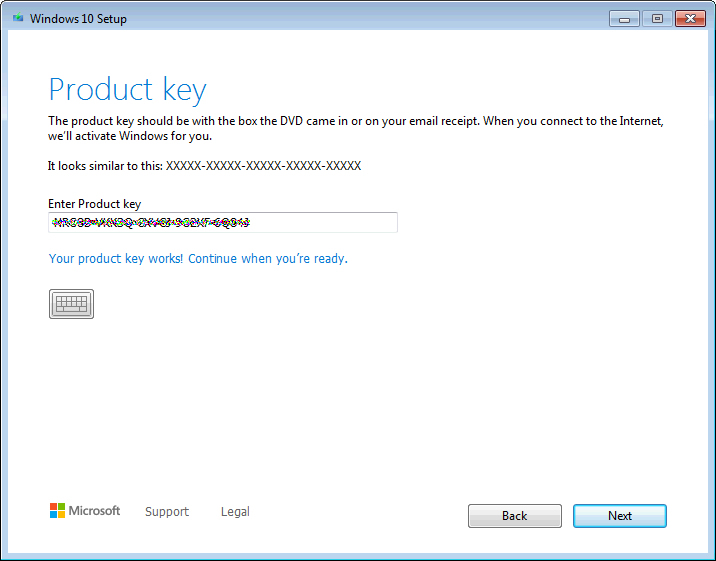Click the sample XXXXX-XXXXX key format text
Image resolution: width=716 pixels, height=561 pixels.
point(263,166)
